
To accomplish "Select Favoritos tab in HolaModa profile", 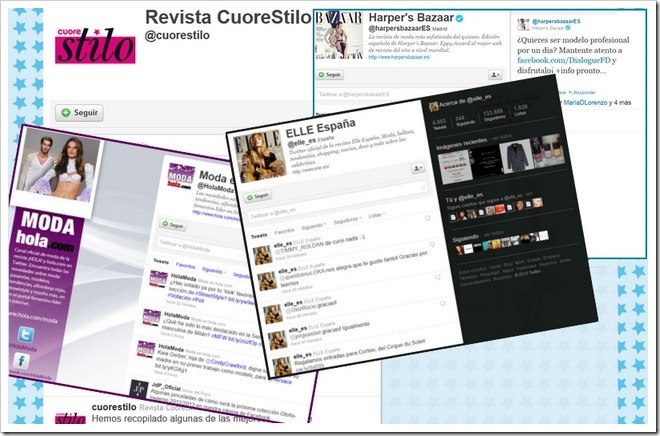I will tap(186, 266).
